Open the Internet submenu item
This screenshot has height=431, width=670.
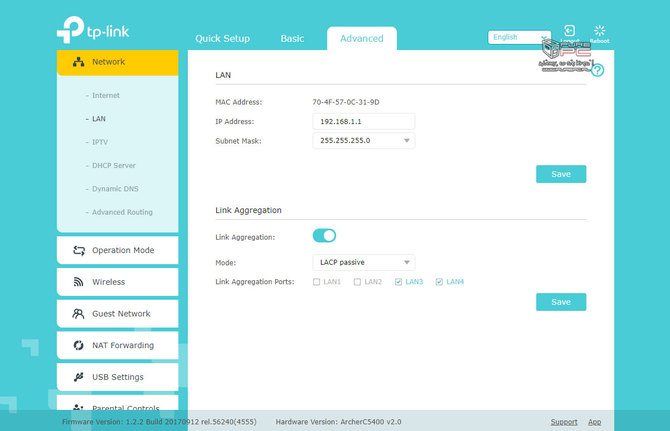tap(106, 95)
